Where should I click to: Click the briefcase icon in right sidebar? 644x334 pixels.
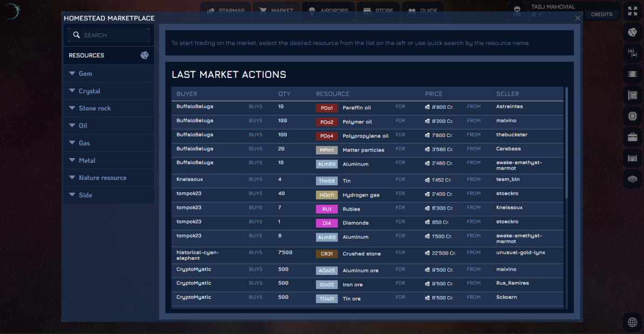click(x=632, y=137)
